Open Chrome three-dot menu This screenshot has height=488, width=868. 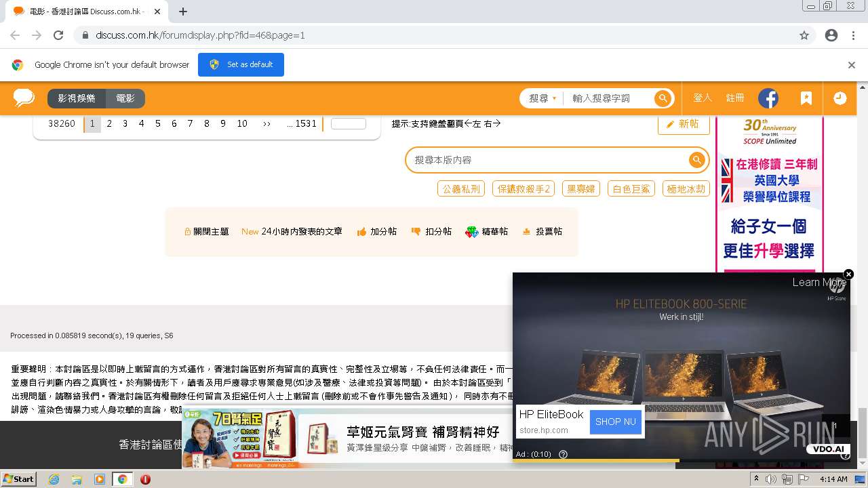tap(853, 35)
